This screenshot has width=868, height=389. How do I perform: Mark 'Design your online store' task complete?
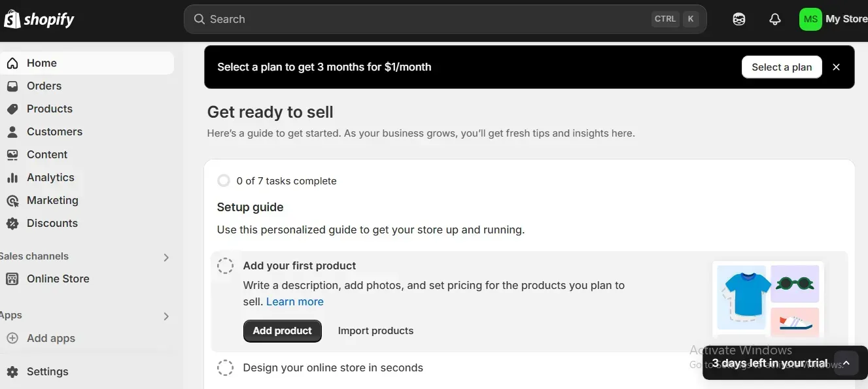(226, 368)
